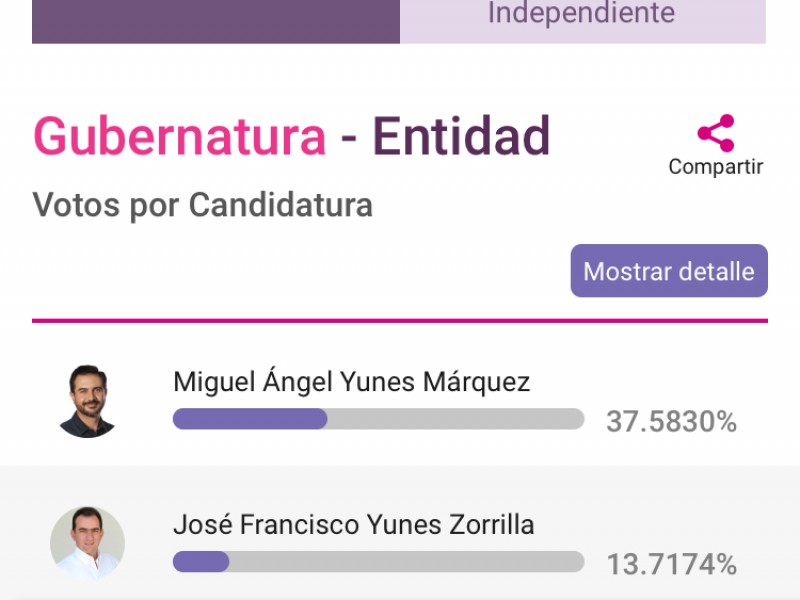Viewport: 800px width, 600px height.
Task: Click the name Miguel Ángel Yunes Márquez
Action: coord(352,382)
